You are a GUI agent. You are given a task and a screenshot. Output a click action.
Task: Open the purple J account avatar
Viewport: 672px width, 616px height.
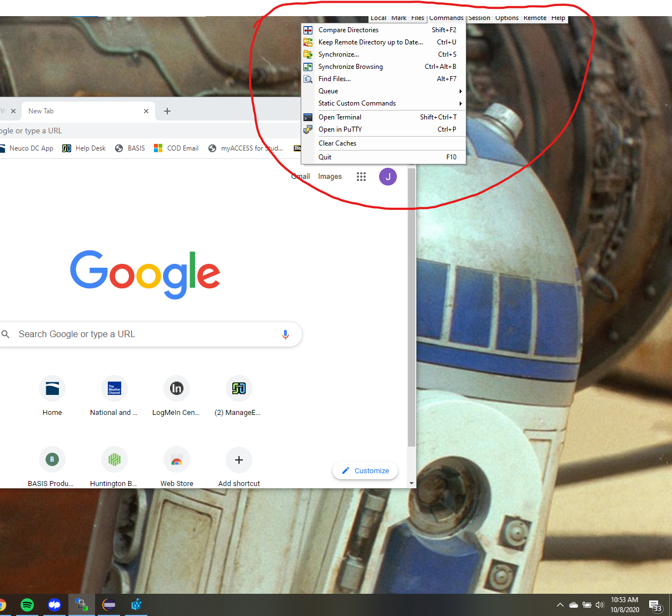388,177
